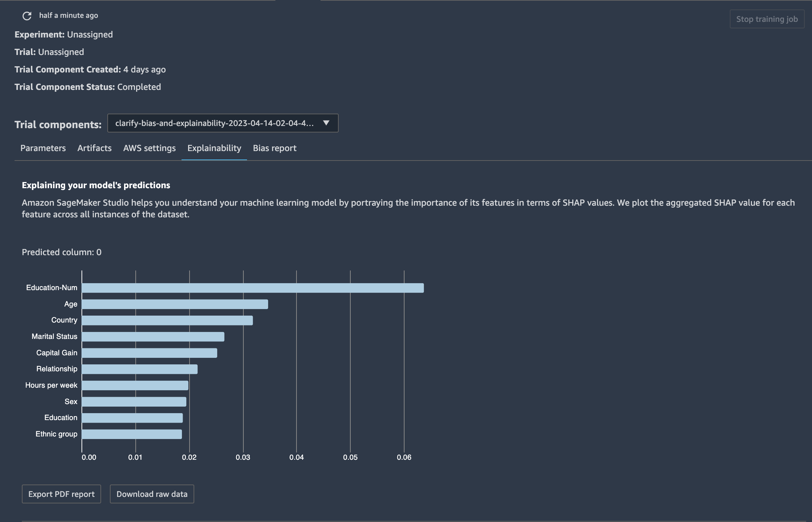Click the Sex feature bar

point(134,402)
